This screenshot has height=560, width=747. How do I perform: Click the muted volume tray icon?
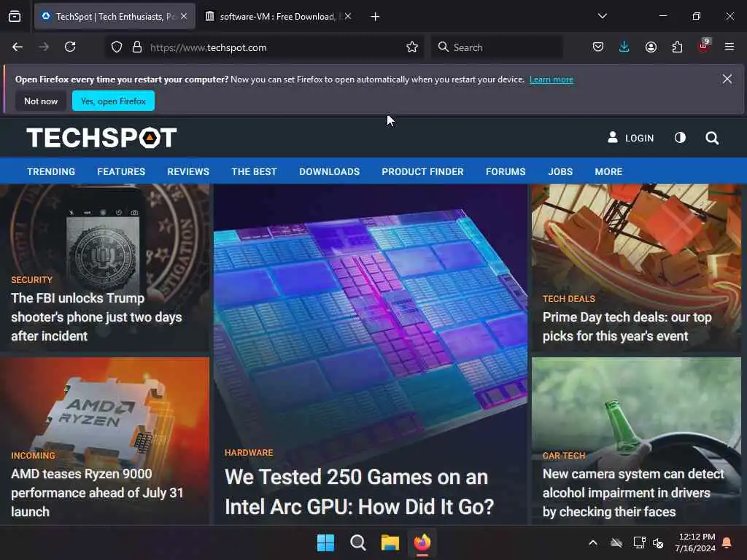click(659, 542)
